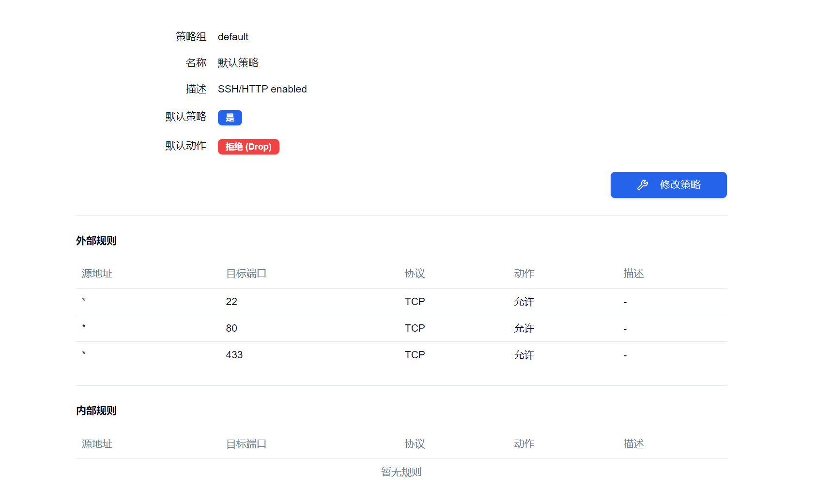Click the 是 badge for 默认策略

pyautogui.click(x=230, y=117)
